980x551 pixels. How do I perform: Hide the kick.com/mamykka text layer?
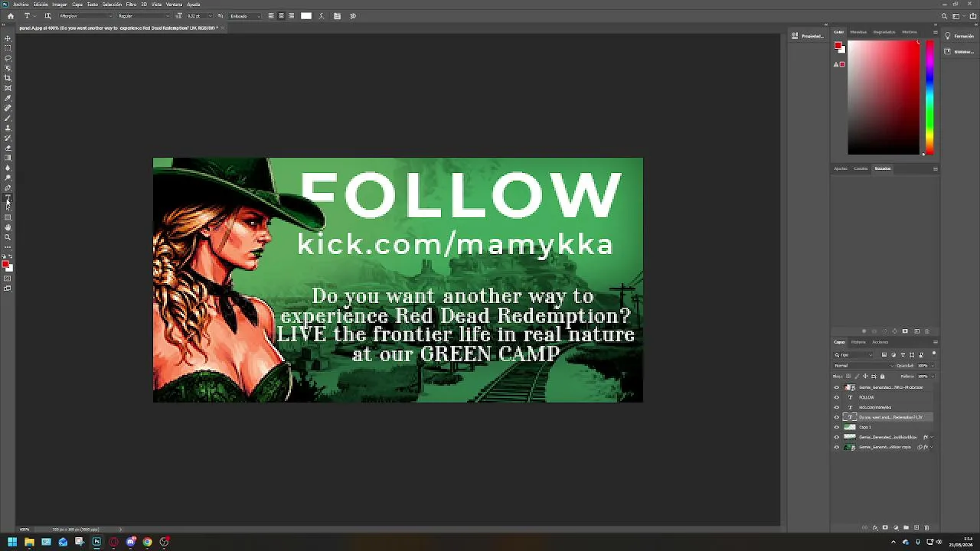coord(836,407)
